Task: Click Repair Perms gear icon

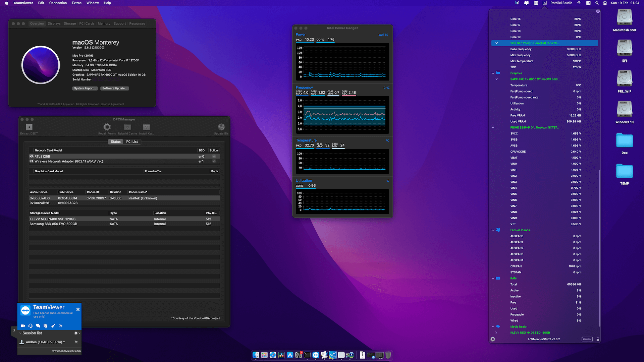Action: coord(107,127)
